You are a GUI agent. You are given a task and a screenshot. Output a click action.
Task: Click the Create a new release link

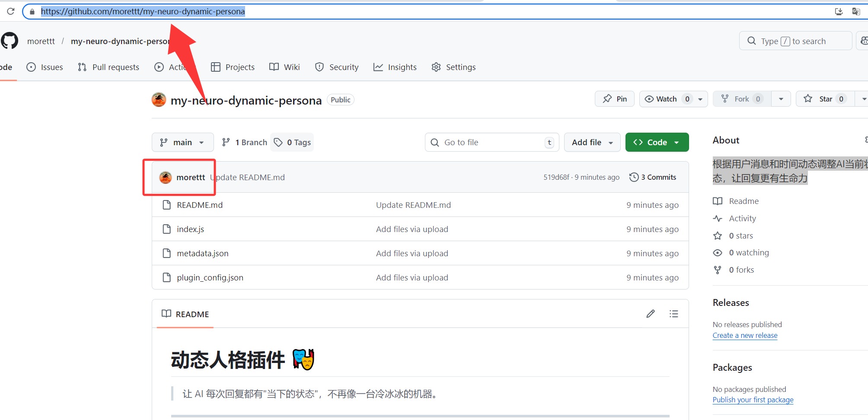coord(745,335)
